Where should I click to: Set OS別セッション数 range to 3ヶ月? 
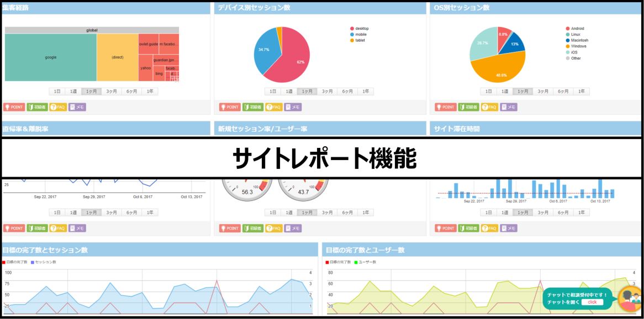tap(543, 92)
